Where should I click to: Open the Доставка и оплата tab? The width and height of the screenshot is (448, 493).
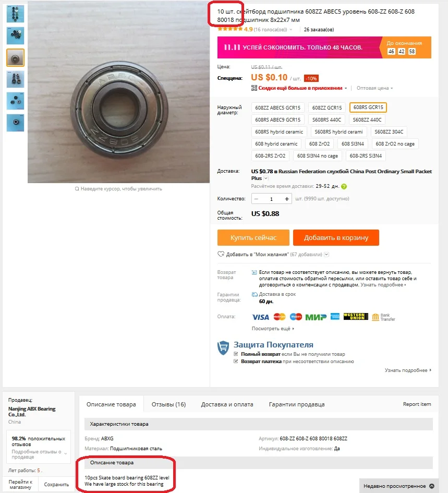click(227, 404)
